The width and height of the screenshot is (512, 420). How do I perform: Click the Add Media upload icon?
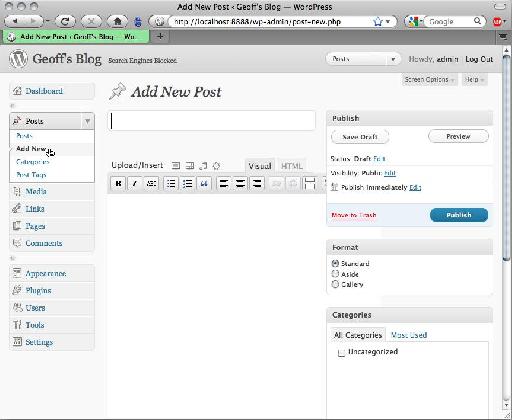coord(216,165)
